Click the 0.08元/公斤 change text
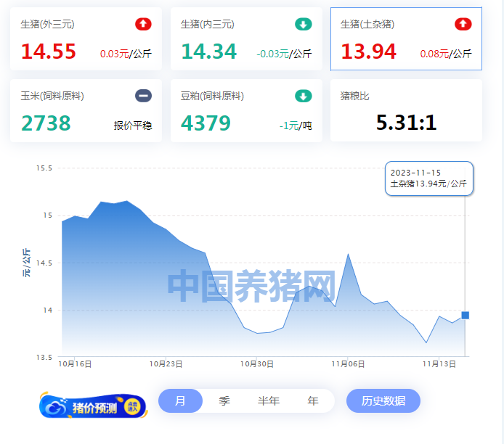Viewport: 504px width, 444px height. tap(446, 54)
